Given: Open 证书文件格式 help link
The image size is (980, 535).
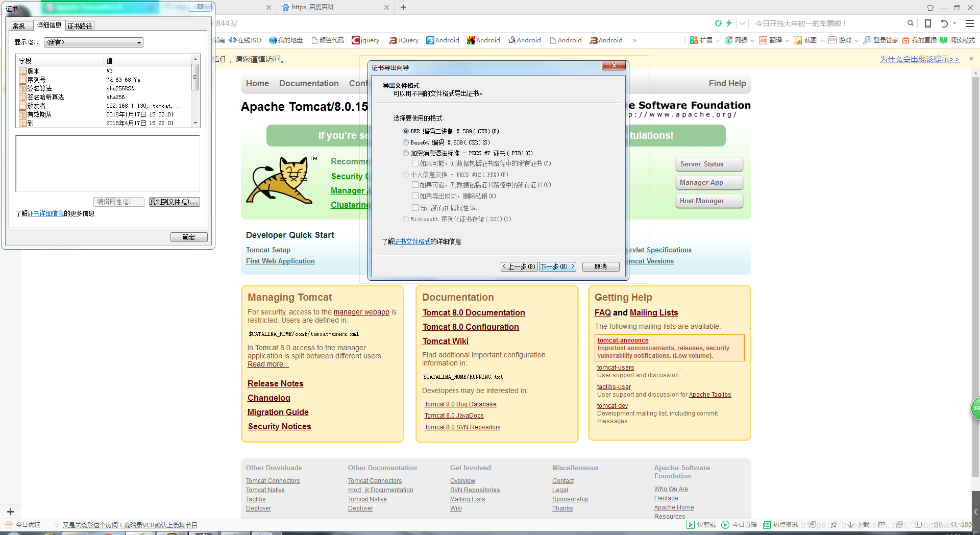Looking at the screenshot, I should 412,241.
